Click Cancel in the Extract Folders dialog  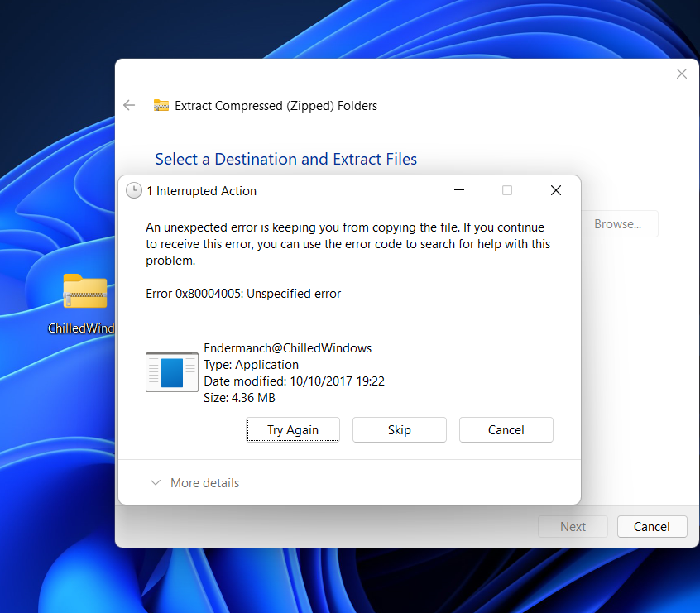pos(651,526)
